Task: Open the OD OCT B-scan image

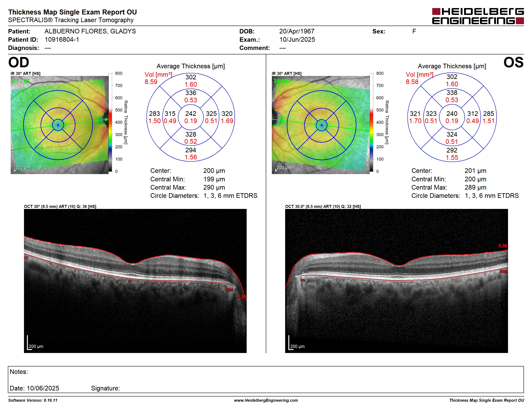Action: point(135,281)
